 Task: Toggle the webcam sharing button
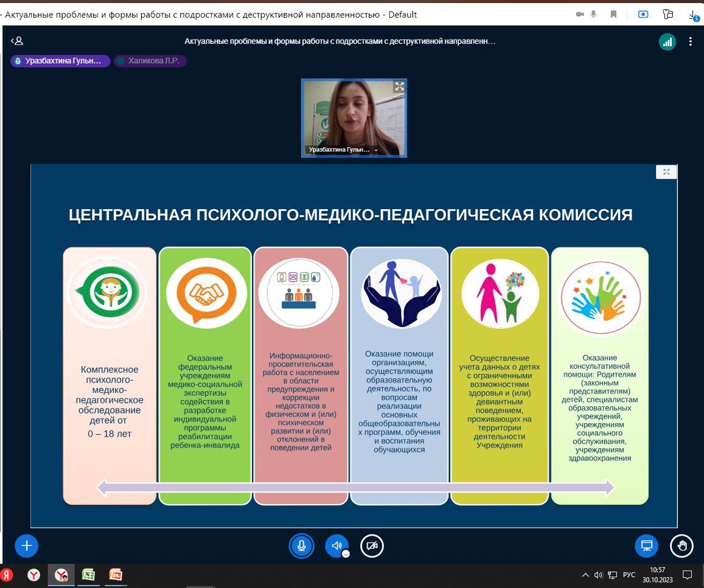click(x=372, y=546)
